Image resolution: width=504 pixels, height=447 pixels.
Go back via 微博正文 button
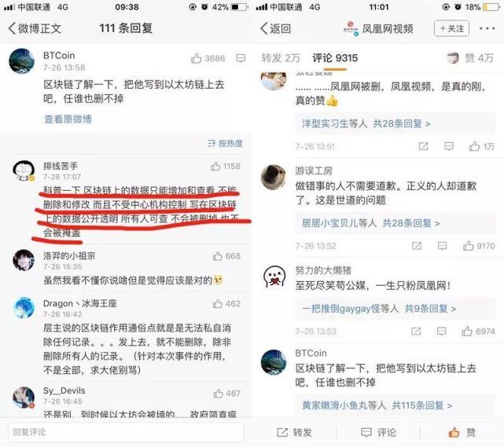click(x=35, y=28)
